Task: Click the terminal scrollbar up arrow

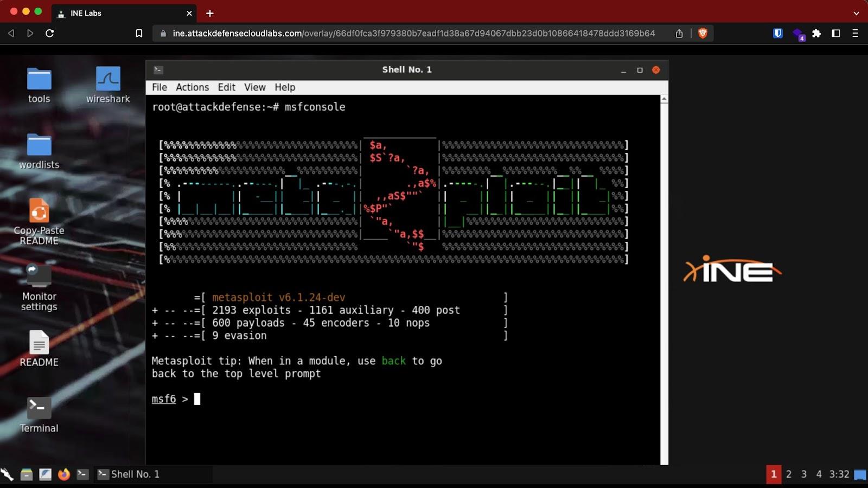Action: click(x=664, y=99)
